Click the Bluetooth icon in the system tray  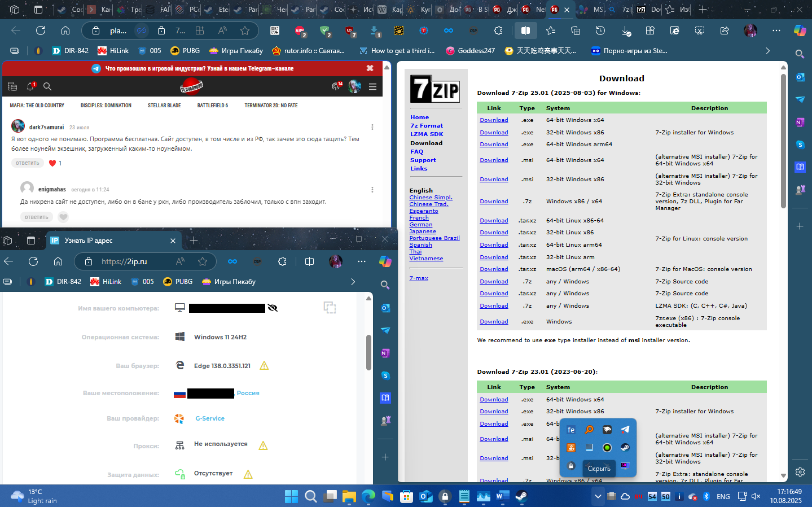(x=706, y=496)
